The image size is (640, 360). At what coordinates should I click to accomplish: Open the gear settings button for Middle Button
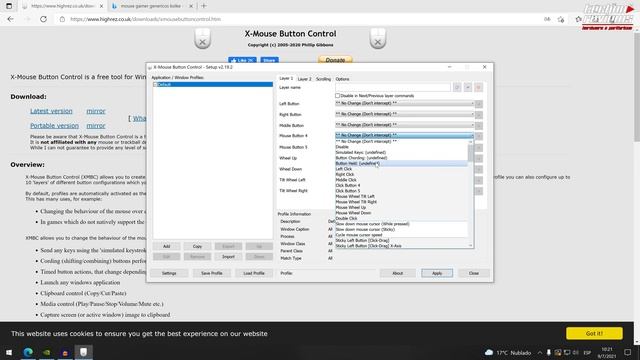[x=479, y=126]
